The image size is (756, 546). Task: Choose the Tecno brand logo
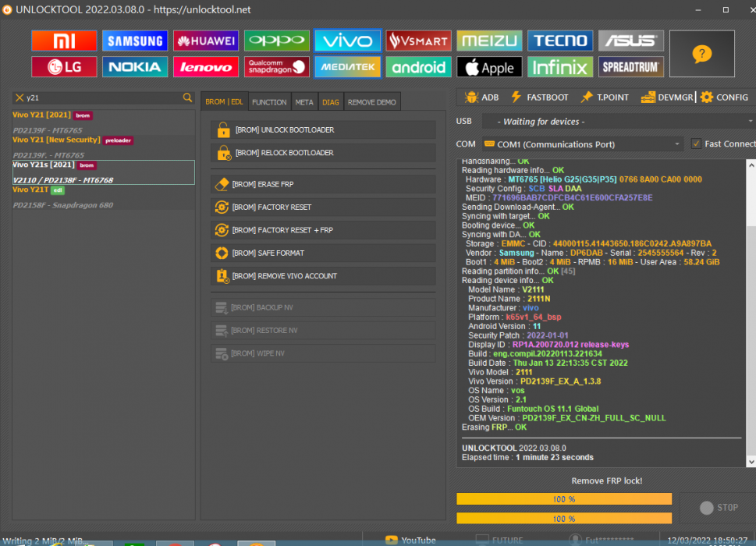pos(559,41)
